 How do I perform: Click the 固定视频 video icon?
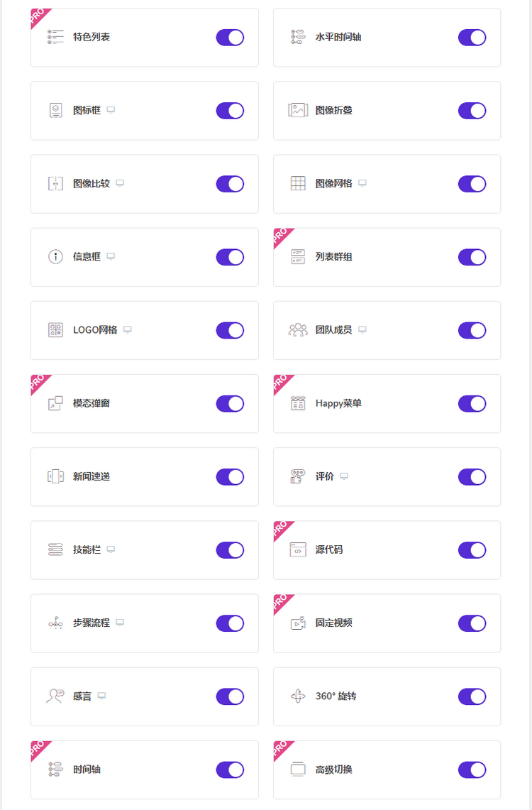tap(298, 623)
